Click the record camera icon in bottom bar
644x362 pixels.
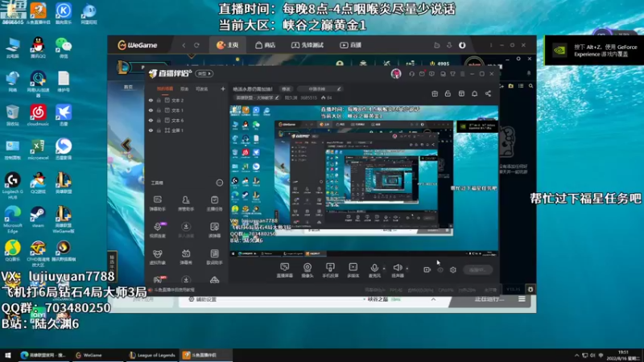[427, 269]
